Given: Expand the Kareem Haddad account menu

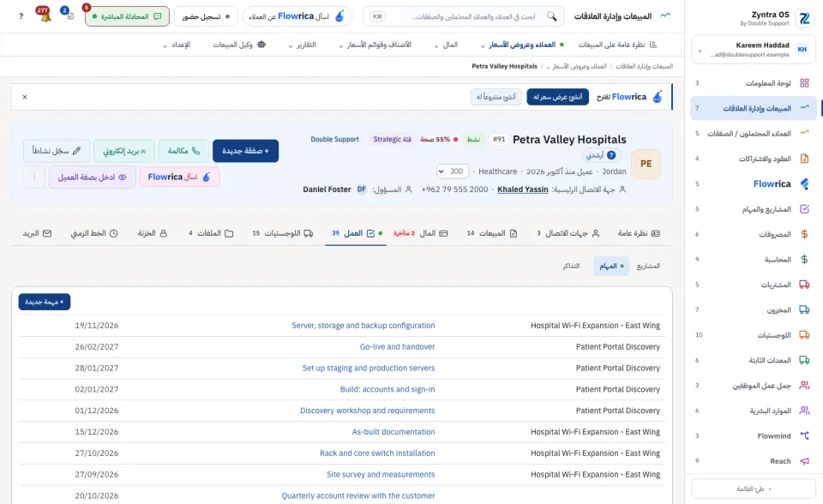Looking at the screenshot, I should 754,50.
